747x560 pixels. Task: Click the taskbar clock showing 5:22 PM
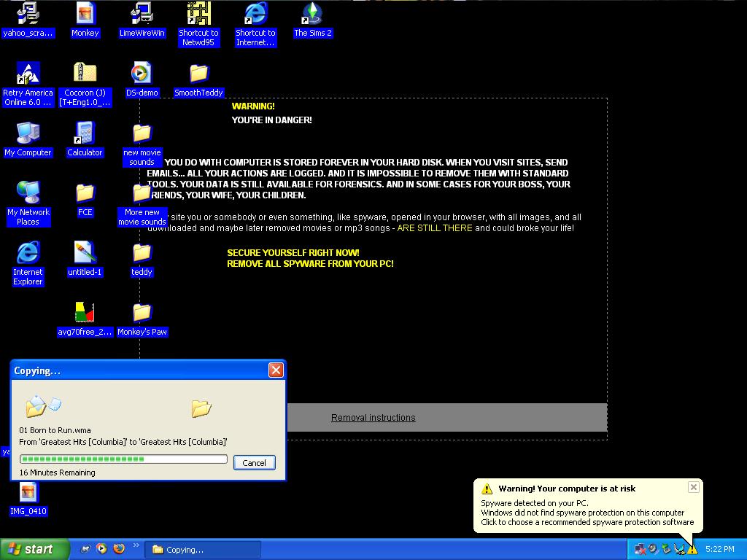click(719, 549)
